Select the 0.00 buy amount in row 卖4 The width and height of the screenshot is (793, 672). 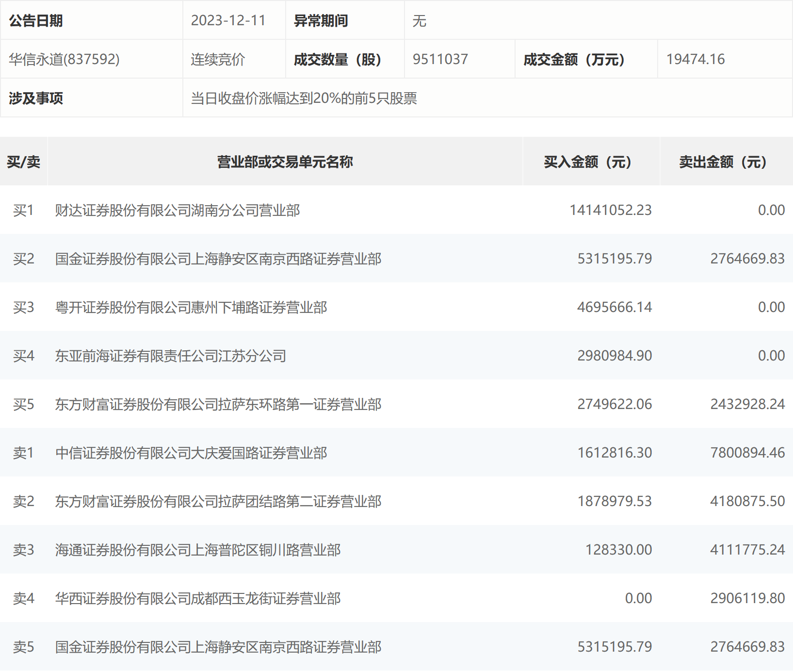638,598
